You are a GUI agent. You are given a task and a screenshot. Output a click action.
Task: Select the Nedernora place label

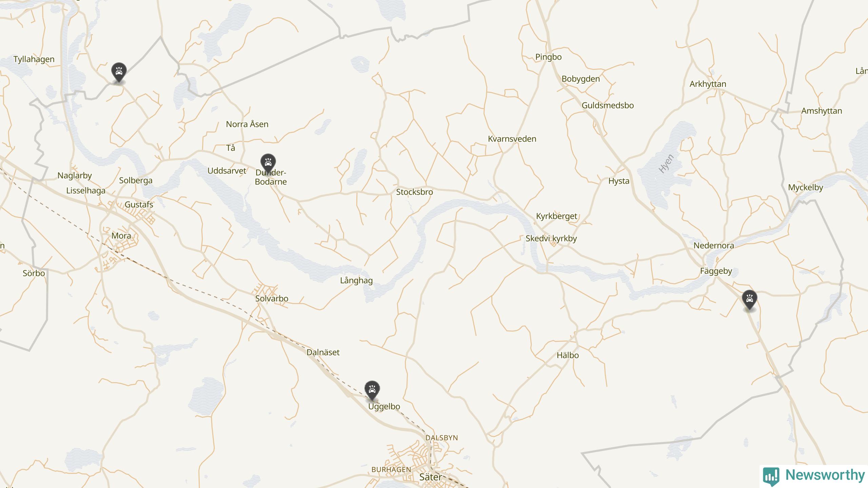tap(714, 245)
